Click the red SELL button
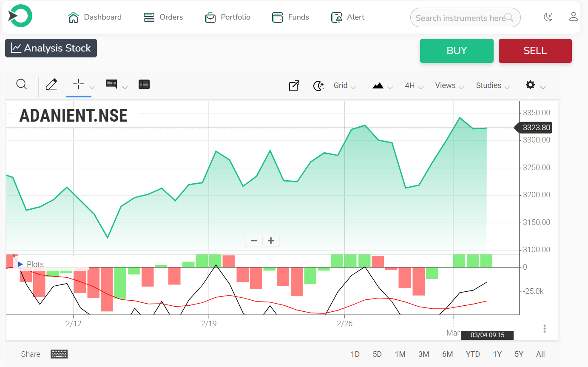 coord(535,51)
